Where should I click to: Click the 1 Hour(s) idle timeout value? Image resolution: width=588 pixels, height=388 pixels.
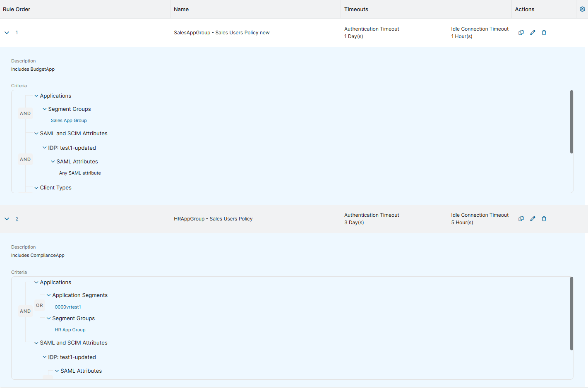click(462, 36)
